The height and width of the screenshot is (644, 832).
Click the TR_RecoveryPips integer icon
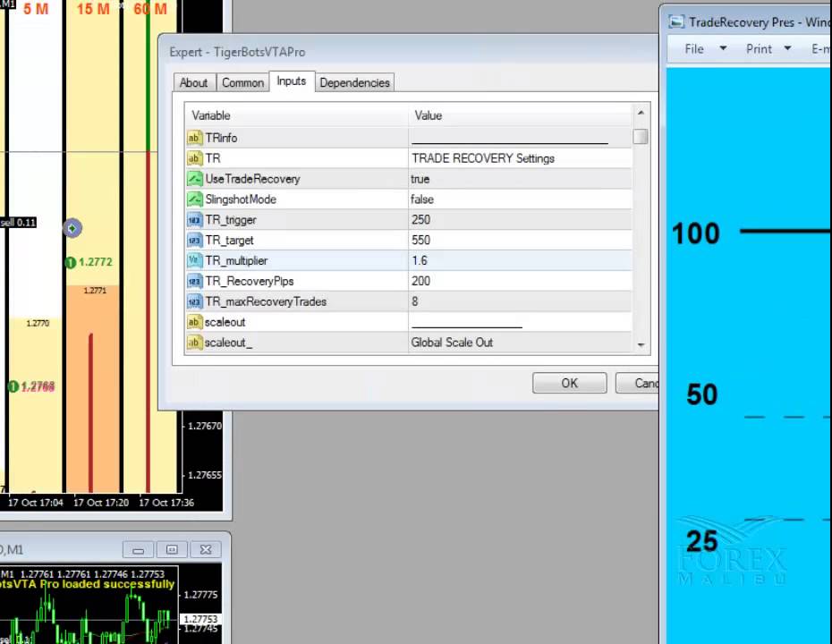click(x=194, y=281)
